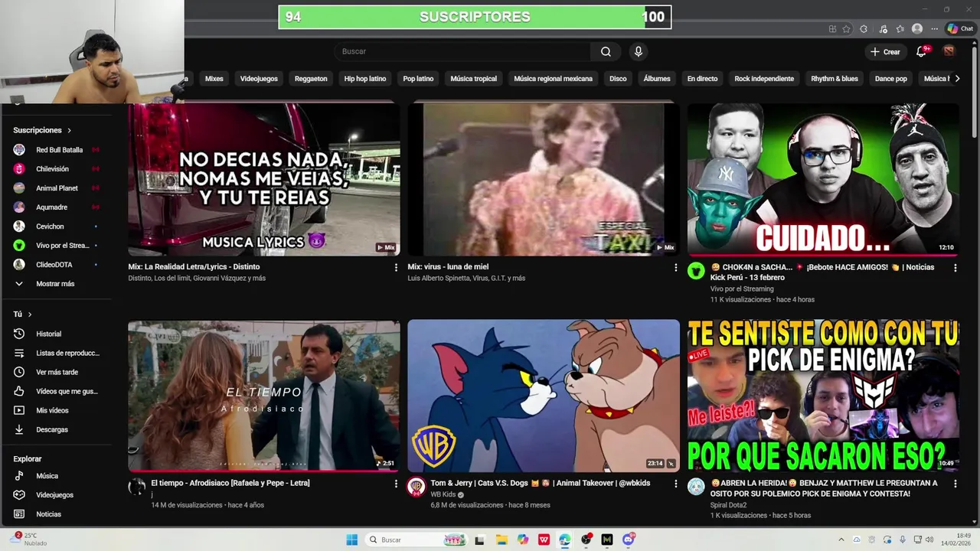The image size is (980, 551).
Task: Click the Crear button
Action: click(x=885, y=51)
